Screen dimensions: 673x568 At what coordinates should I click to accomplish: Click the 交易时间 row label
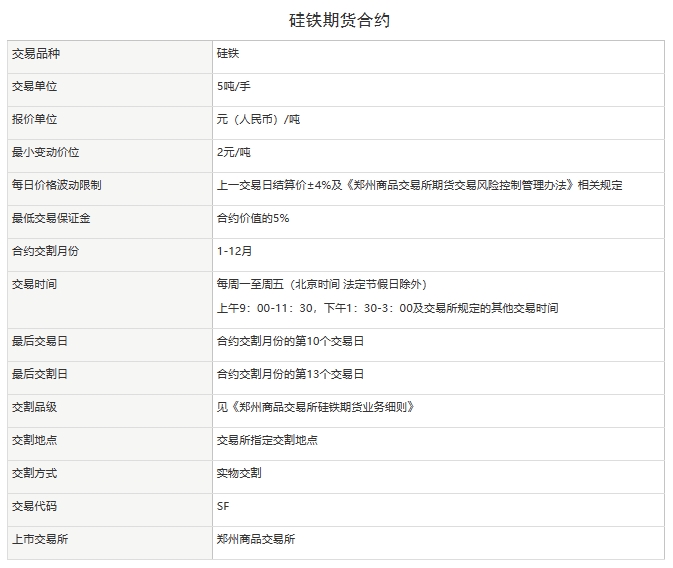[36, 284]
